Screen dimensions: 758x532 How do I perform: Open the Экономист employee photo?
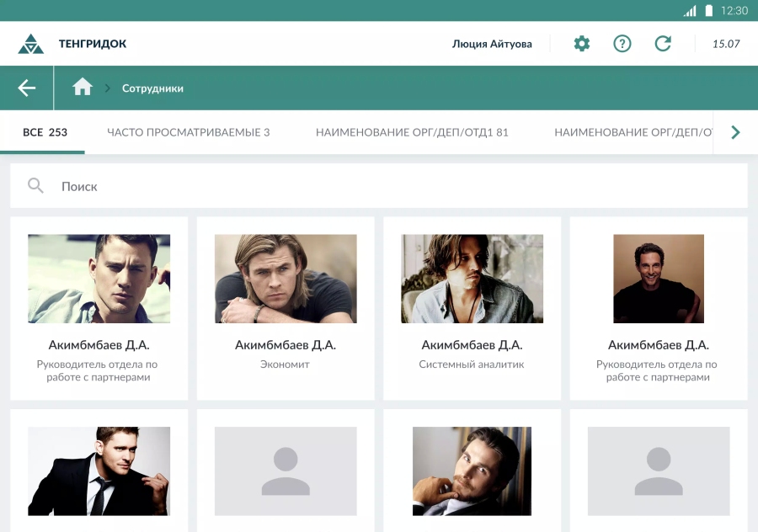point(286,279)
